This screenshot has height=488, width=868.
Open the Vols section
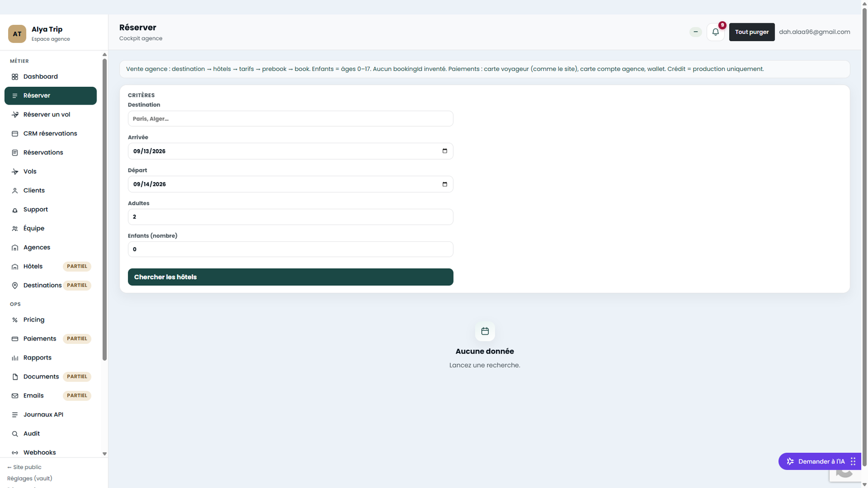click(x=50, y=171)
